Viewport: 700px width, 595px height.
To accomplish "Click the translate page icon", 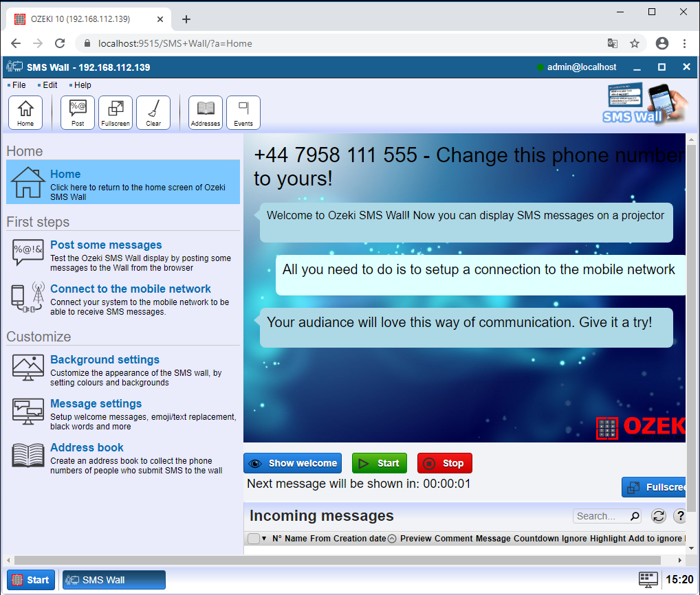I will pyautogui.click(x=613, y=43).
